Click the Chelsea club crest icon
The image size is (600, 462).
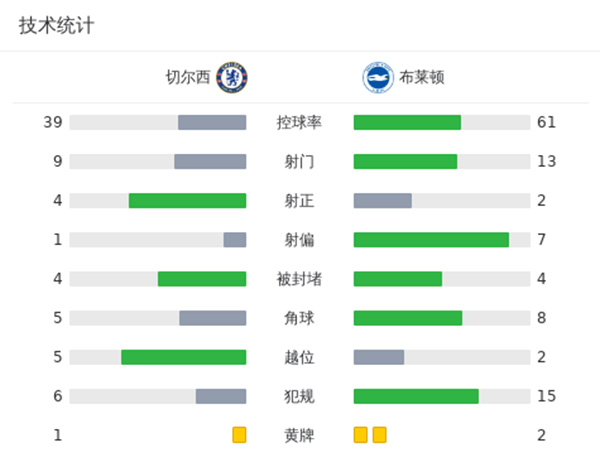coord(232,77)
